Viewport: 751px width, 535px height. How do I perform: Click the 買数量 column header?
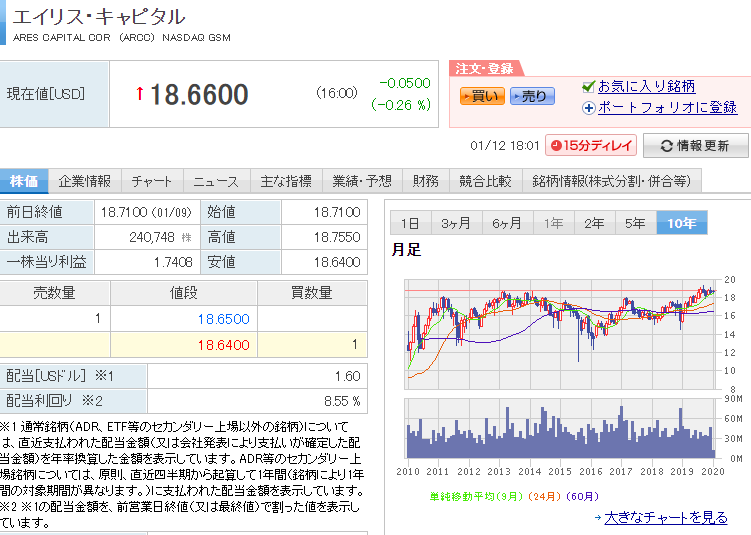click(x=312, y=293)
